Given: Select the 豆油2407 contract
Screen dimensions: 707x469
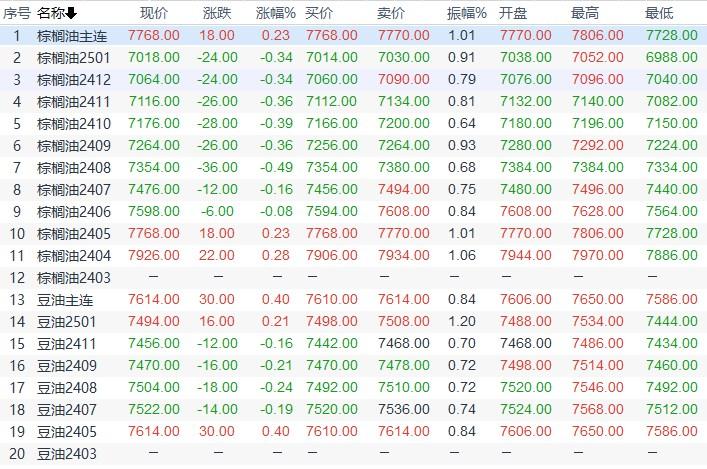Looking at the screenshot, I should click(67, 410).
